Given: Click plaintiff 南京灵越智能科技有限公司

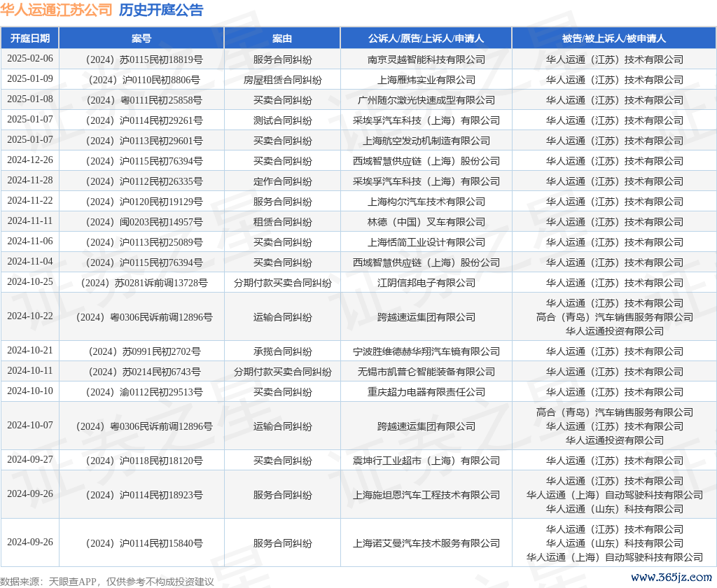Looking at the screenshot, I should 426,59.
